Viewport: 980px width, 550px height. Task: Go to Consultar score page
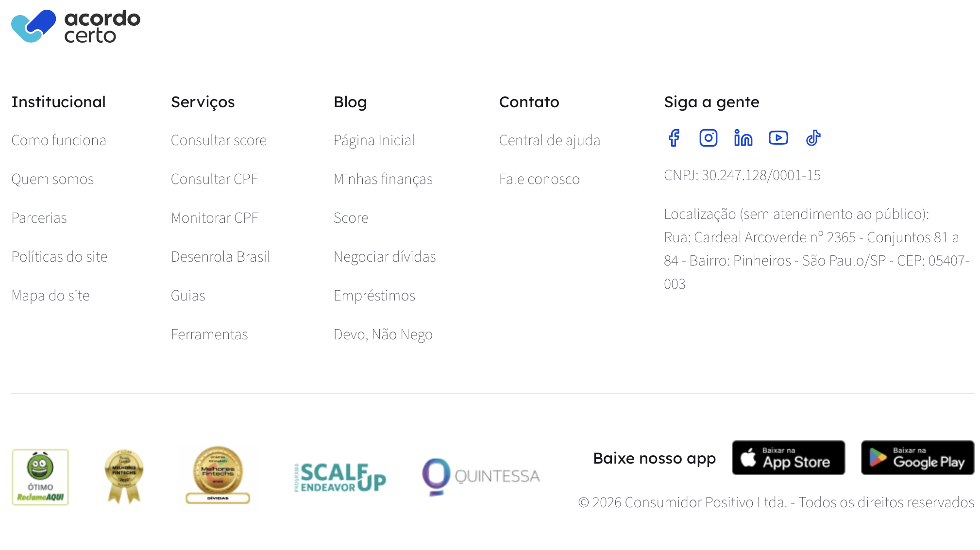pos(219,140)
